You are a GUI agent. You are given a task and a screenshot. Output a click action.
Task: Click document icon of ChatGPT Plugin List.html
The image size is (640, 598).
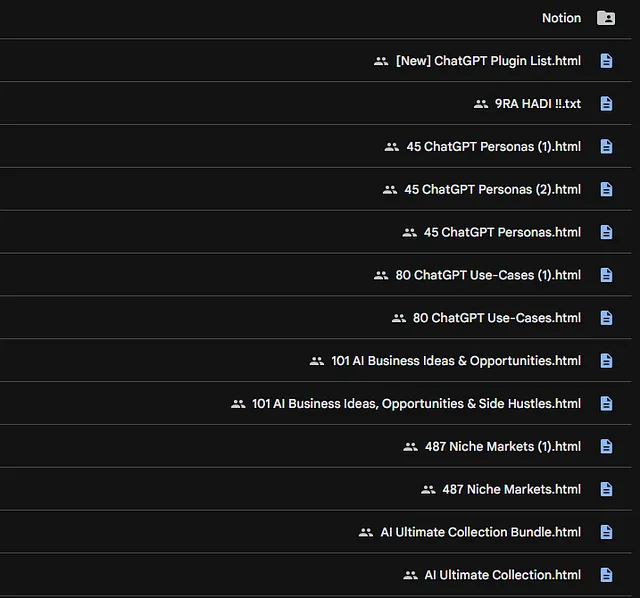[x=606, y=61]
